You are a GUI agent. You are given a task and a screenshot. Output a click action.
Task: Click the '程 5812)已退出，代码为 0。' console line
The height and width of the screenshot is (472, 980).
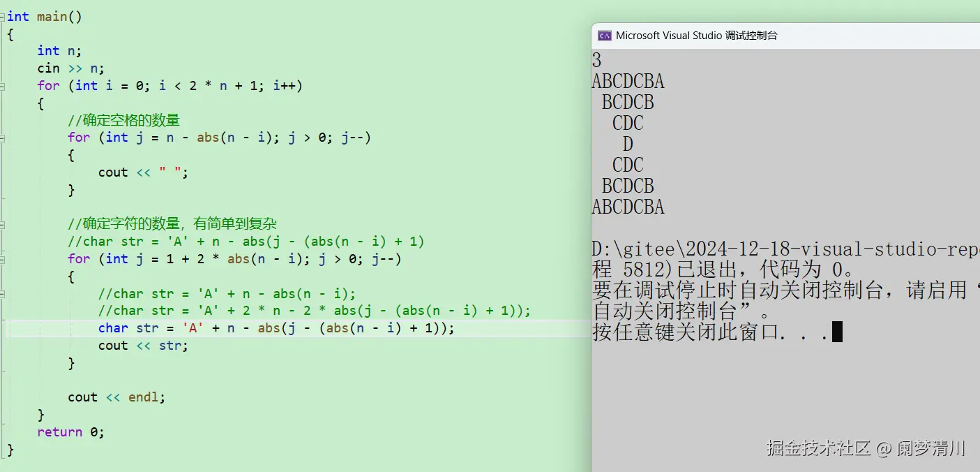point(724,270)
